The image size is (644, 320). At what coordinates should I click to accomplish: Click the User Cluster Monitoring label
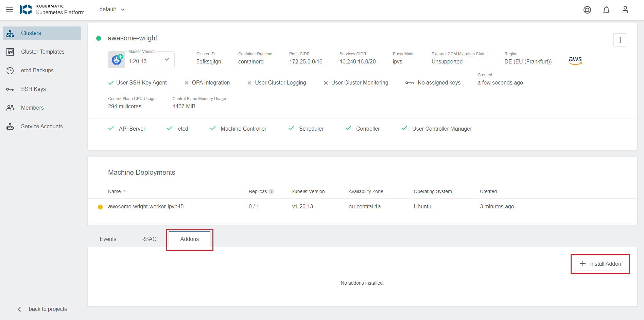(x=360, y=82)
